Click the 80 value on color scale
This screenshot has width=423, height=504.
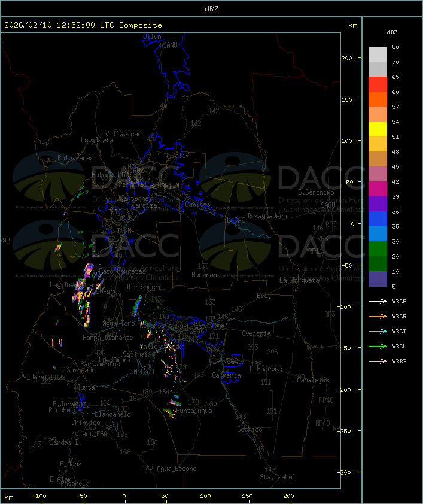[x=395, y=47]
